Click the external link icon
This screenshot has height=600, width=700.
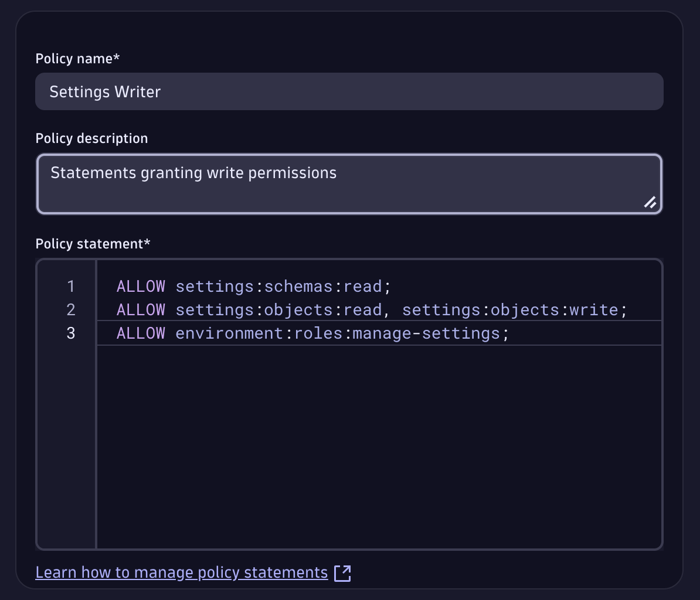[x=342, y=573]
